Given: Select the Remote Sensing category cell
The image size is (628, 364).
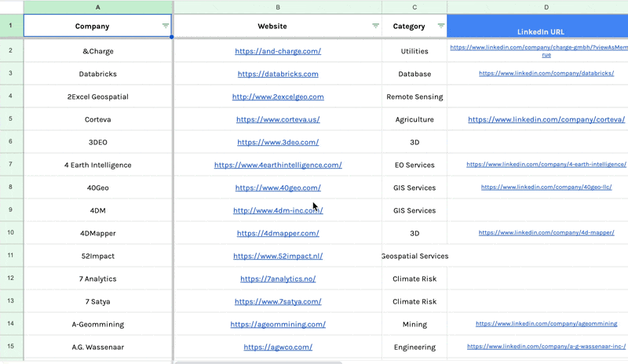Looking at the screenshot, I should tap(414, 97).
